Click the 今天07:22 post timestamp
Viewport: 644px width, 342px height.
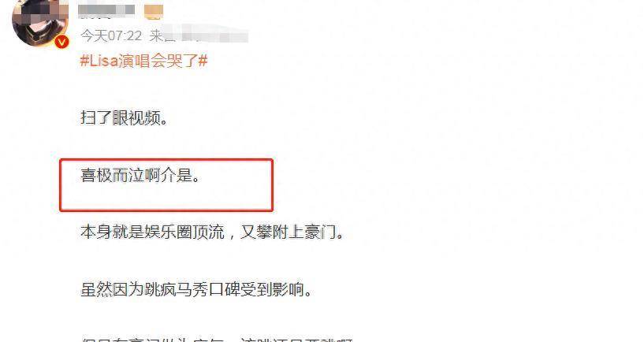coord(111,36)
